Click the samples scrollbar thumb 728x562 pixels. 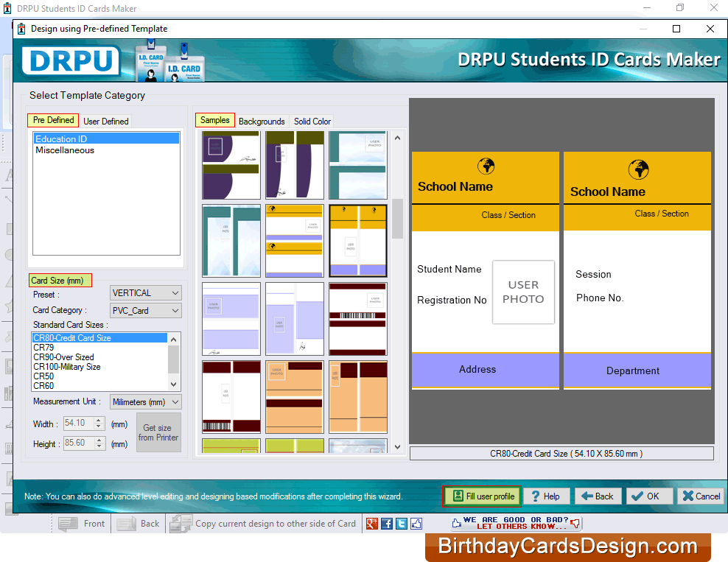[397, 218]
